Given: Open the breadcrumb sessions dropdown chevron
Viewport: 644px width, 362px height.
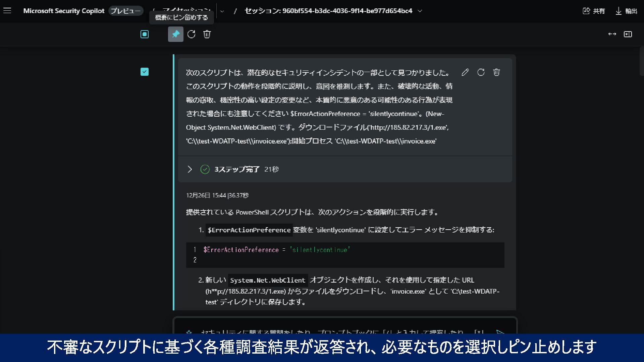Looking at the screenshot, I should coord(222,11).
